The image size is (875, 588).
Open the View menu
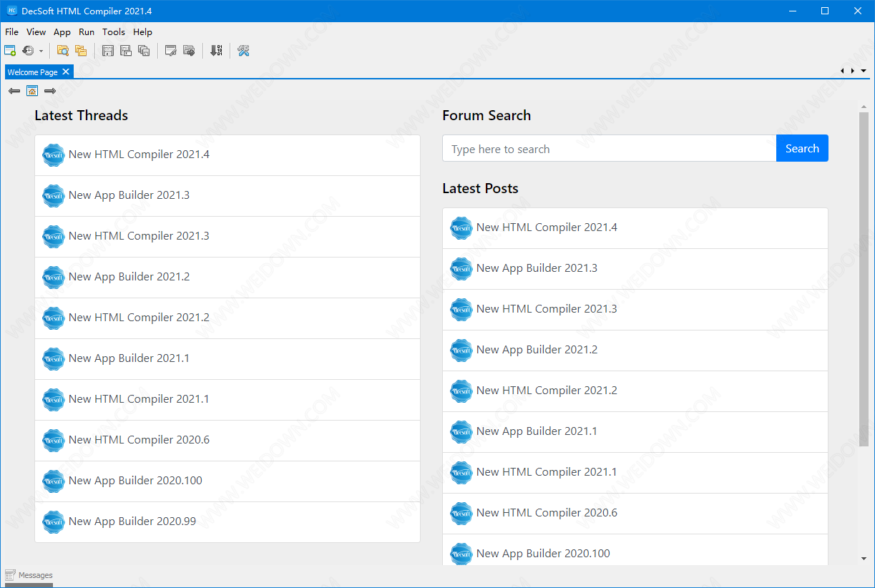tap(36, 31)
